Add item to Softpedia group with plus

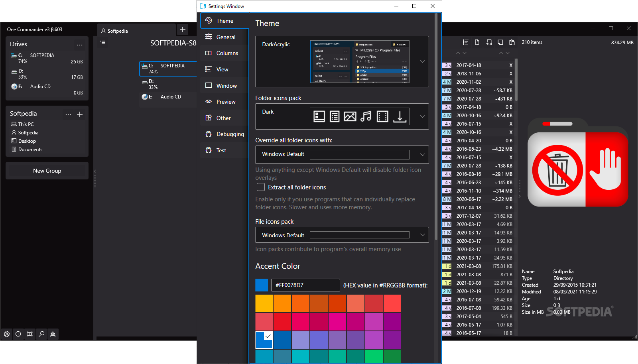click(x=80, y=114)
